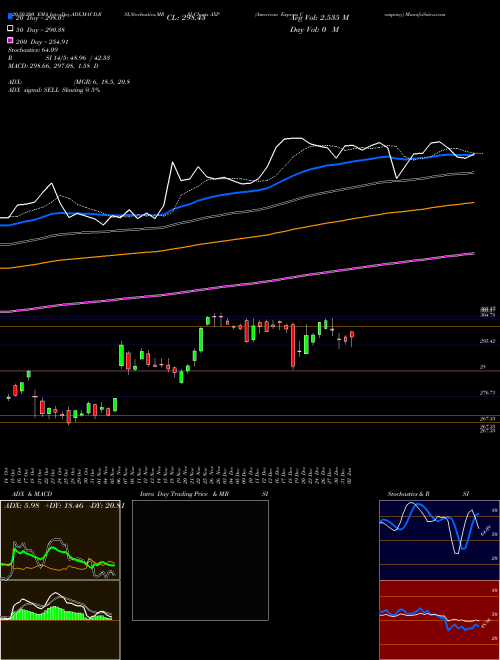This screenshot has width=500, height=660.
Task: Click the 'Stochastics: 64.09' reading
Action: point(33,50)
